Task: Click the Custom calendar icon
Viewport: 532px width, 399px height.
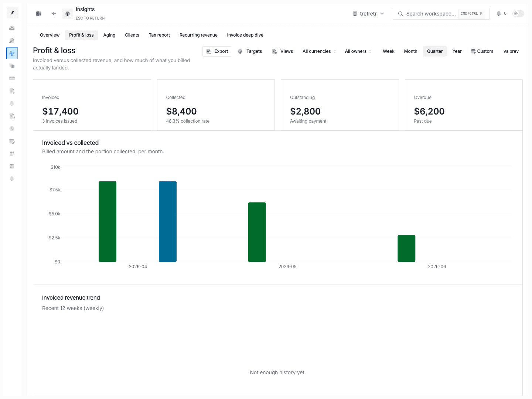Action: tap(473, 51)
